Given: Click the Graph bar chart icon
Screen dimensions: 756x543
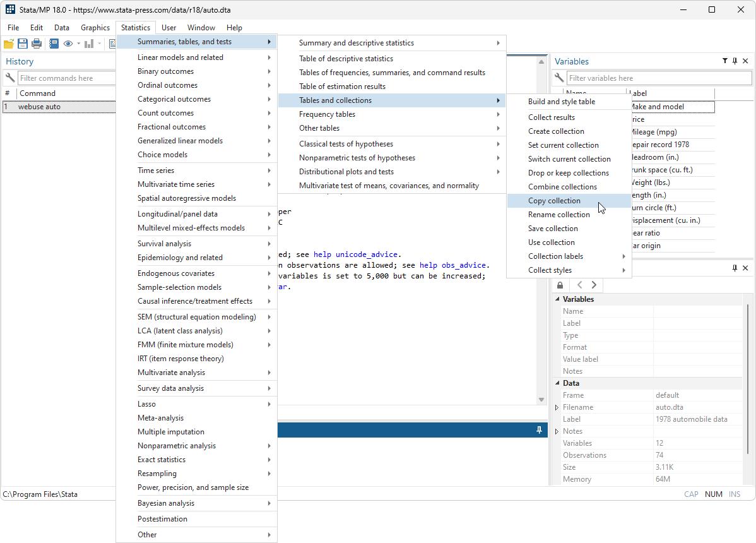Looking at the screenshot, I should pyautogui.click(x=89, y=44).
